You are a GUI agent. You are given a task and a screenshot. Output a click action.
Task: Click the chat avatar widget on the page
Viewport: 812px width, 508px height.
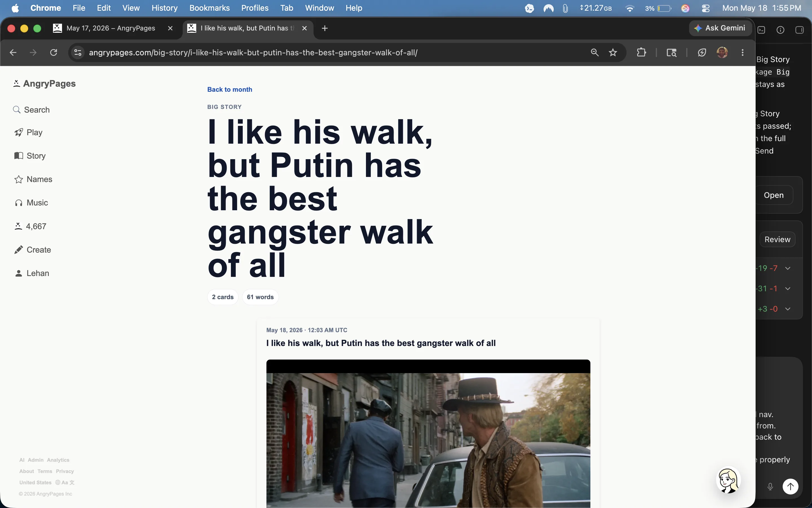tap(729, 480)
